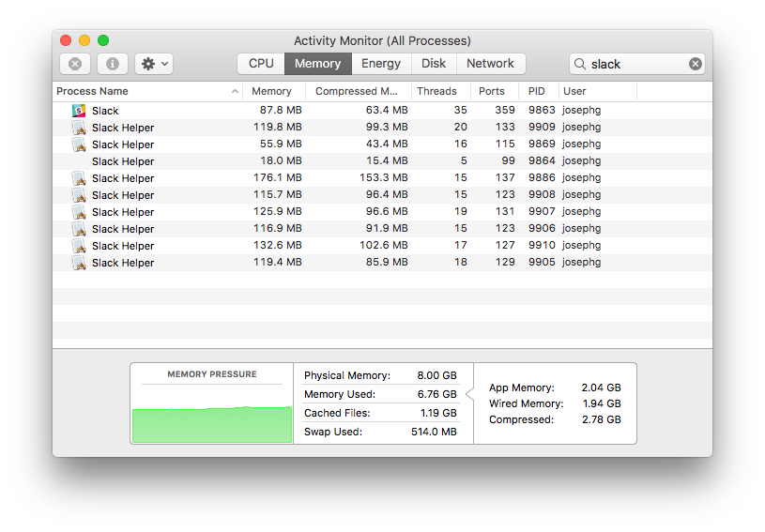
Task: Click icon of Slack Helper PID 9886
Action: [79, 178]
